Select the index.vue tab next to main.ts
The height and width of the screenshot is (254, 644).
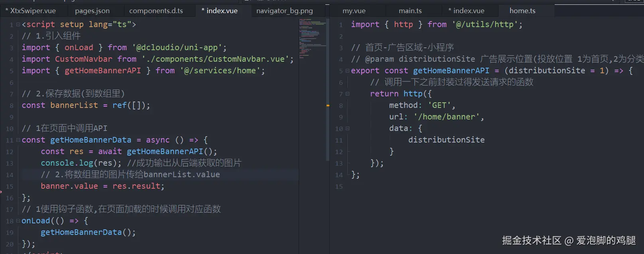point(466,11)
